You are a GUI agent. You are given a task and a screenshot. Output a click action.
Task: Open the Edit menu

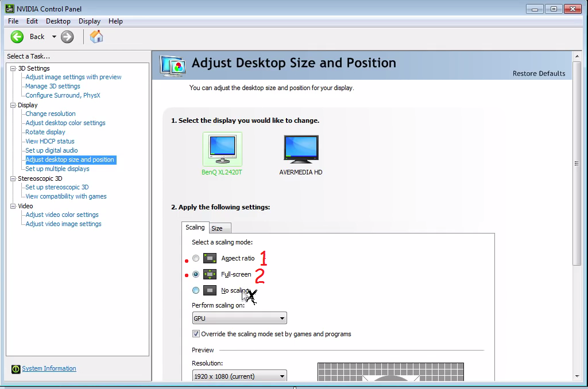pyautogui.click(x=32, y=21)
